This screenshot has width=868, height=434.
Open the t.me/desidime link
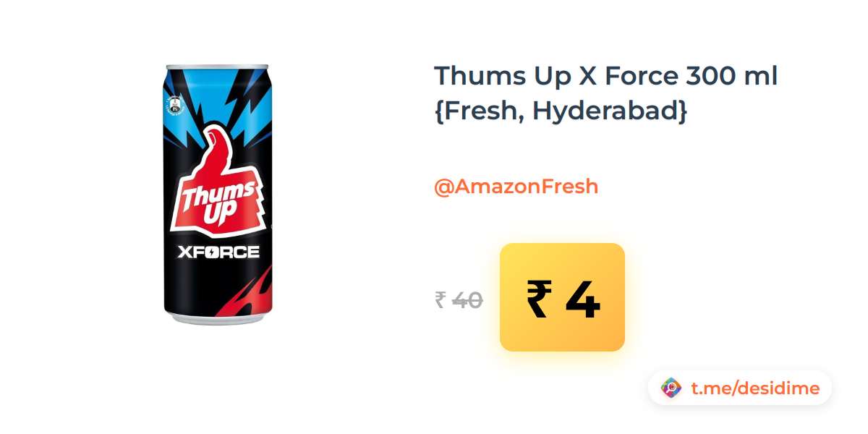(x=755, y=388)
